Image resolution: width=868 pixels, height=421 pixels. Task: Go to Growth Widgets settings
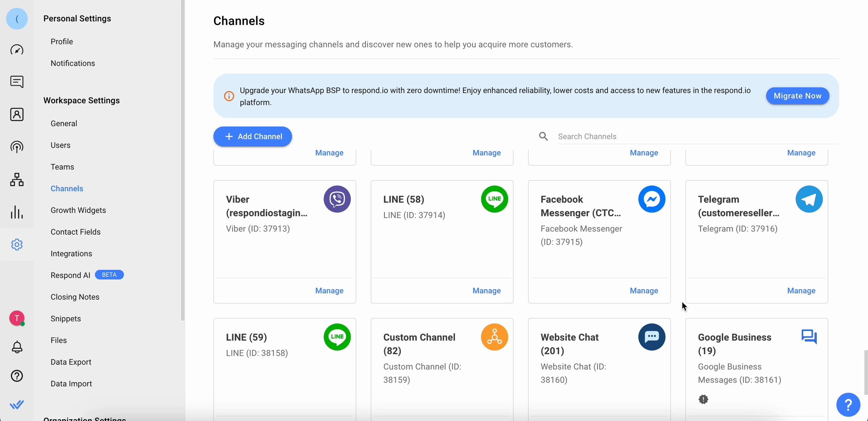pyautogui.click(x=78, y=210)
